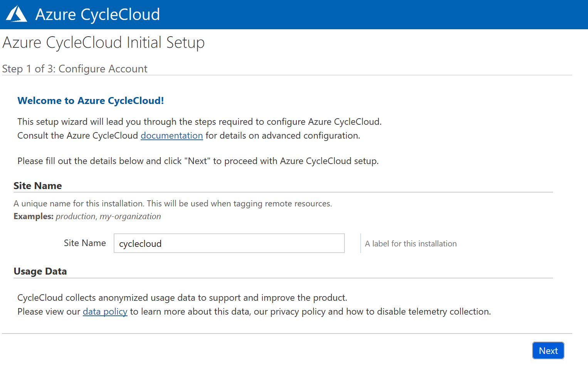Select the "cyclecloud" text in the field
Image resolution: width=588 pixels, height=367 pixels.
(x=140, y=243)
